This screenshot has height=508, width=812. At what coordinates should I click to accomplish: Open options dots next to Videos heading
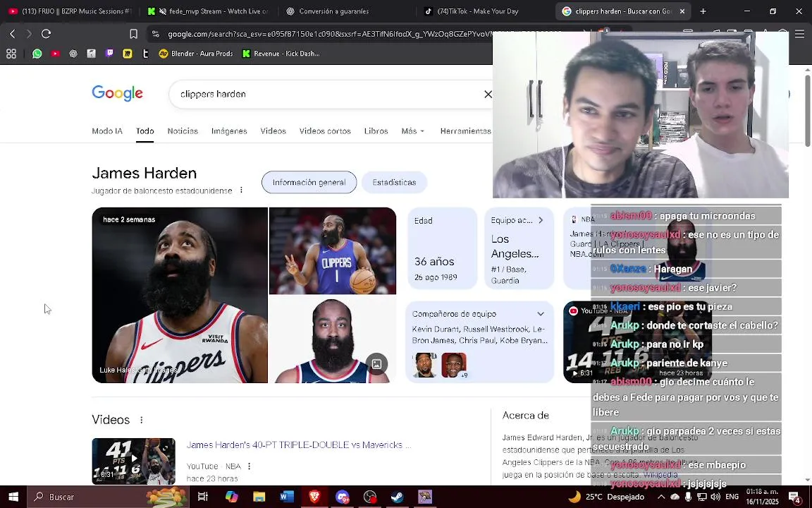[x=142, y=420]
